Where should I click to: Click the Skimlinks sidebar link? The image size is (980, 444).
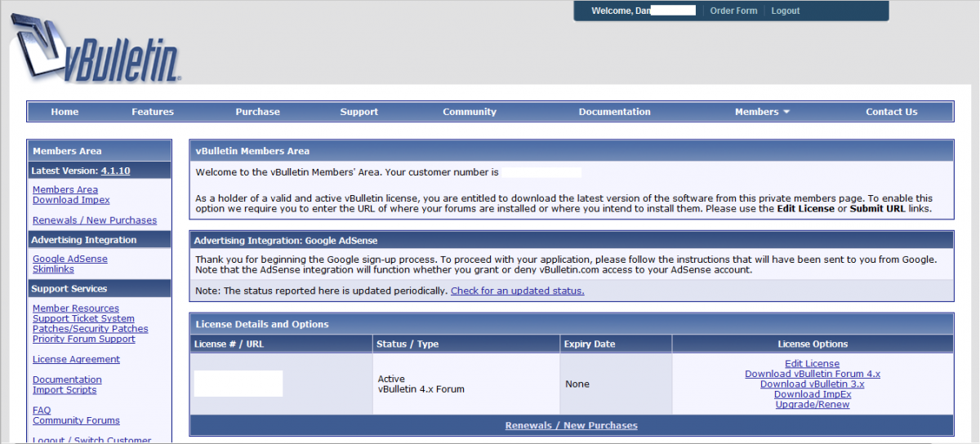53,269
